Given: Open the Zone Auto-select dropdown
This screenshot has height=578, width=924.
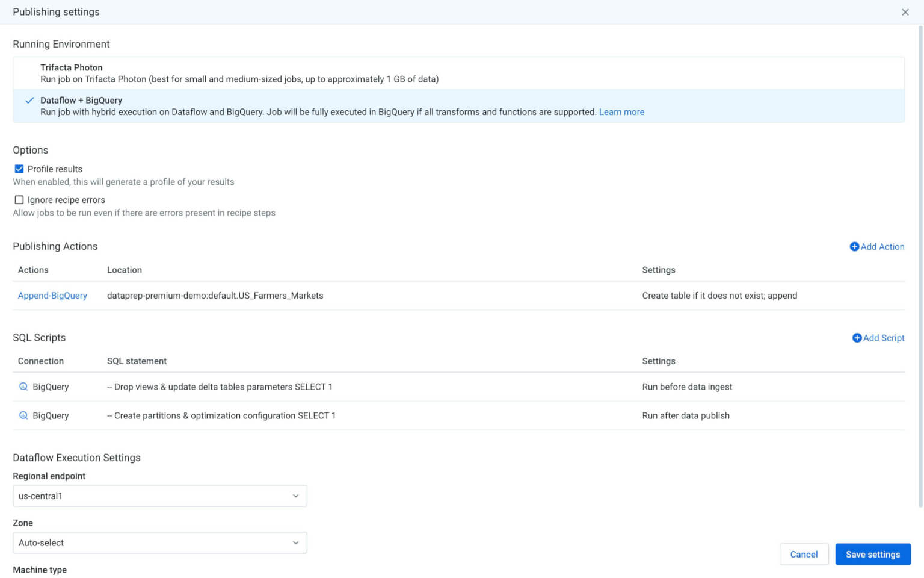Looking at the screenshot, I should [159, 542].
